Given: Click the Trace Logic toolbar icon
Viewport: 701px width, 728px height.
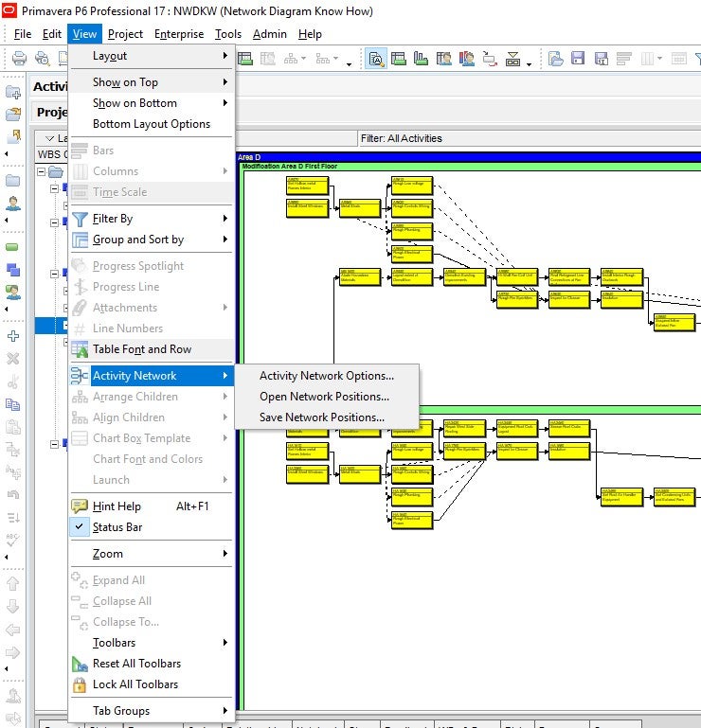Looking at the screenshot, I should click(490, 59).
